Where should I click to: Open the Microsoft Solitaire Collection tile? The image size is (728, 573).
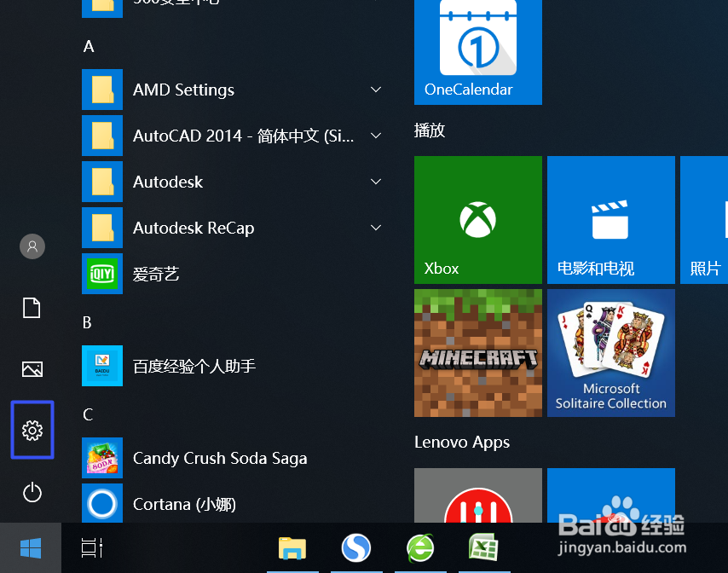pos(611,353)
